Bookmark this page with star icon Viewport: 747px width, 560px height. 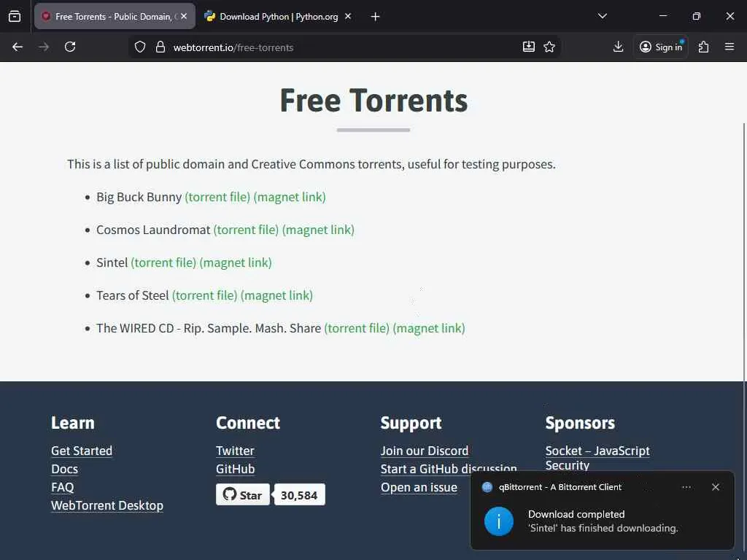coord(549,47)
